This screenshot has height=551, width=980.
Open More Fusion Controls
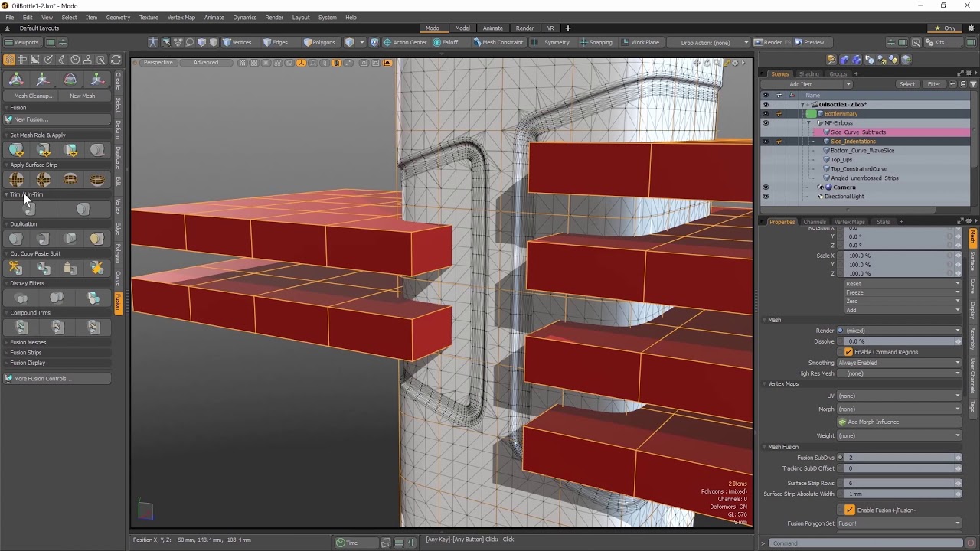(57, 378)
